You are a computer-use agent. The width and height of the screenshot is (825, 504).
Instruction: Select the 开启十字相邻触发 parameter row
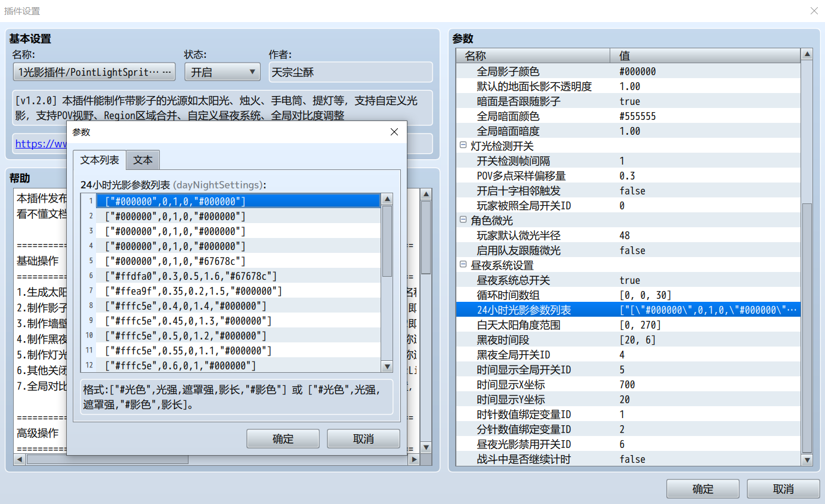coord(628,191)
